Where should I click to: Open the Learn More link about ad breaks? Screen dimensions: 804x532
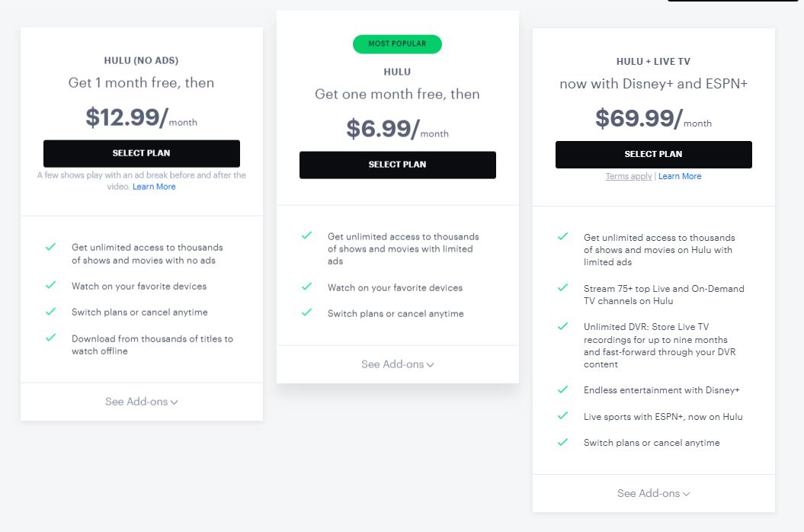(153, 186)
